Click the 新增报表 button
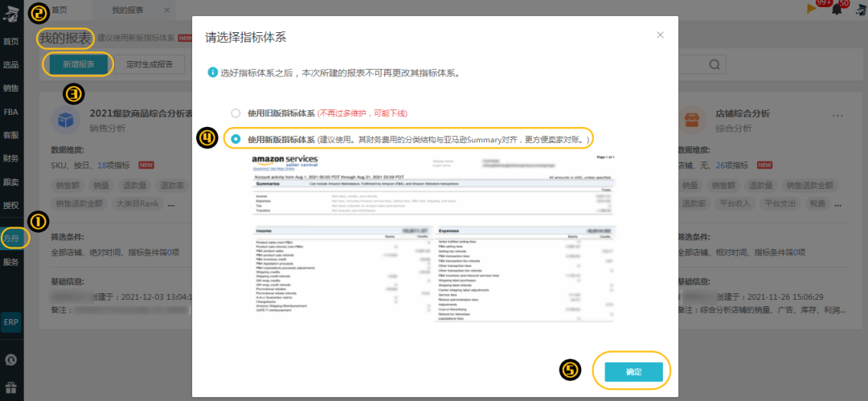Viewport: 868px width, 401px height. [79, 64]
